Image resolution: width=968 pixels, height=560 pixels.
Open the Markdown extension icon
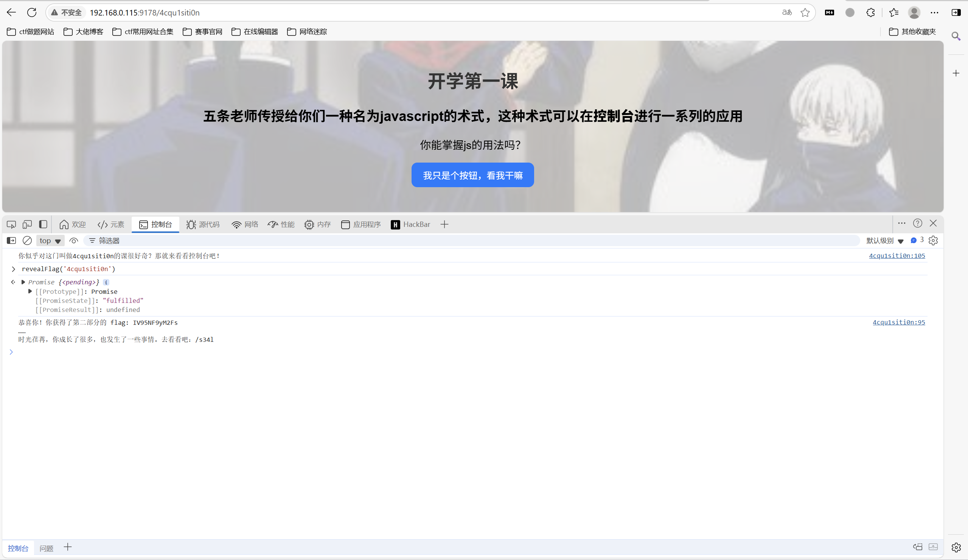pos(829,12)
